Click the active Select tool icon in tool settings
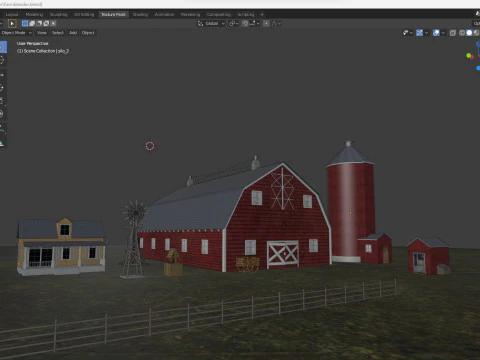 tap(12, 23)
